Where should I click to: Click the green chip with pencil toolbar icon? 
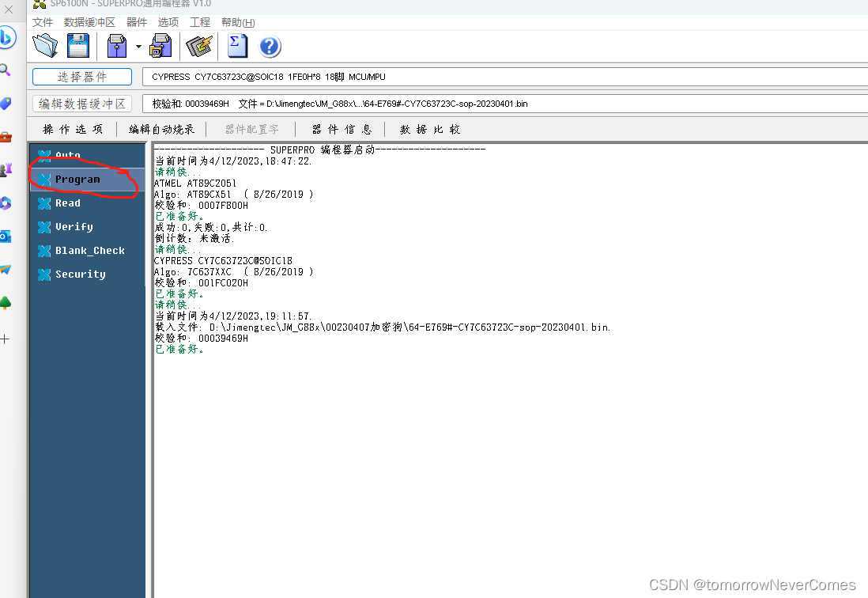pyautogui.click(x=199, y=46)
